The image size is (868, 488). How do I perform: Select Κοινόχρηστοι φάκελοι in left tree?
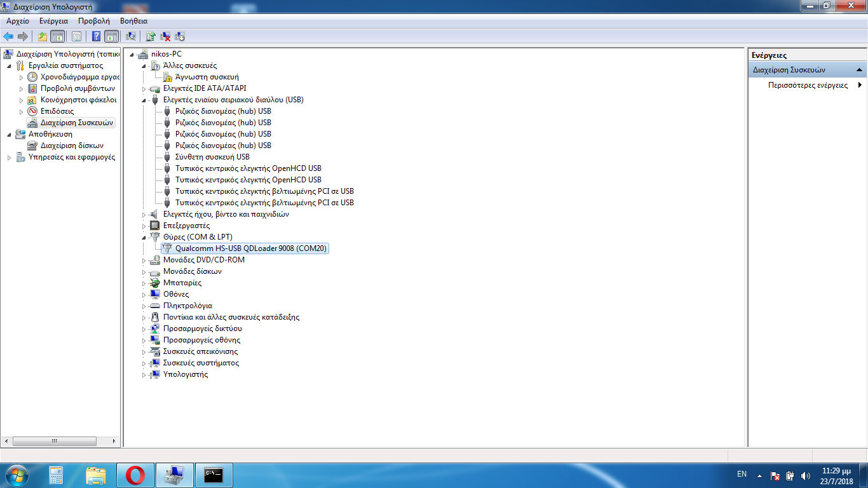[x=78, y=100]
